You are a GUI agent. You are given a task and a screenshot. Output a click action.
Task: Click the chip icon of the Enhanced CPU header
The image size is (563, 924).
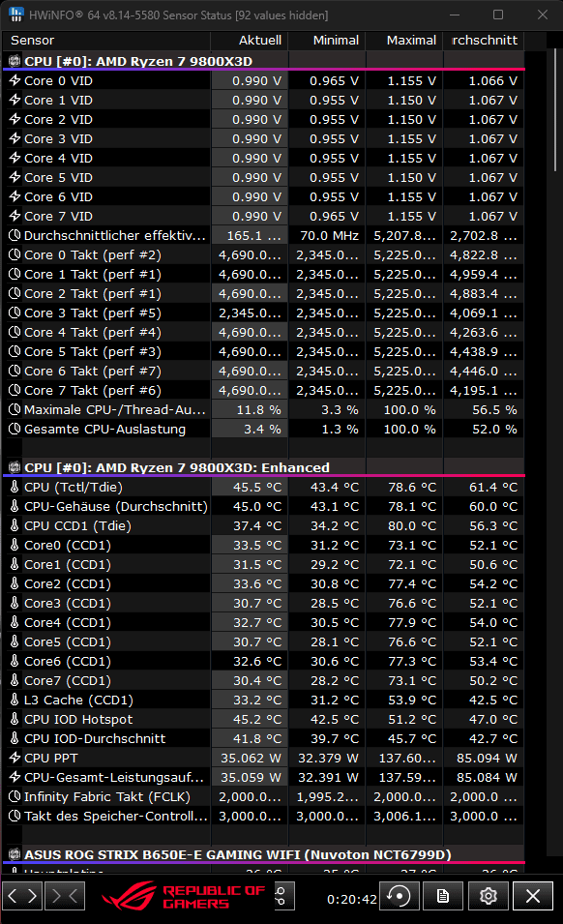point(15,467)
